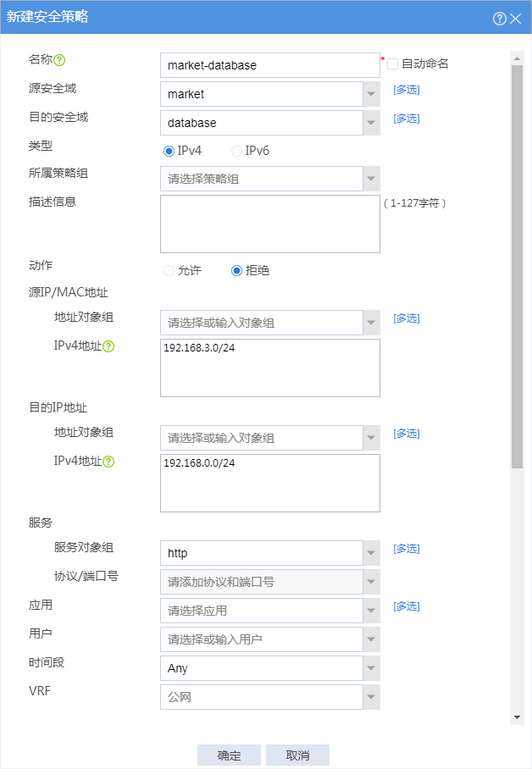Close the 新建安全策略 dialog
This screenshot has height=769, width=532.
pyautogui.click(x=515, y=19)
